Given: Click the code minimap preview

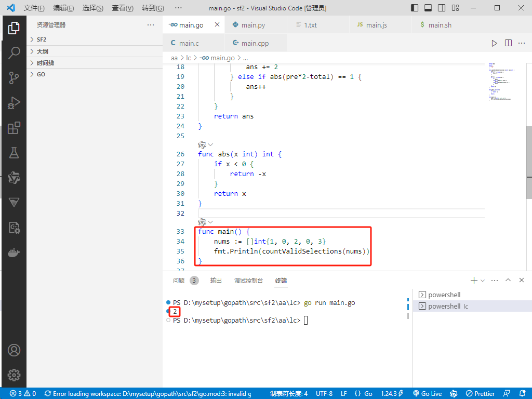Looking at the screenshot, I should 501,82.
